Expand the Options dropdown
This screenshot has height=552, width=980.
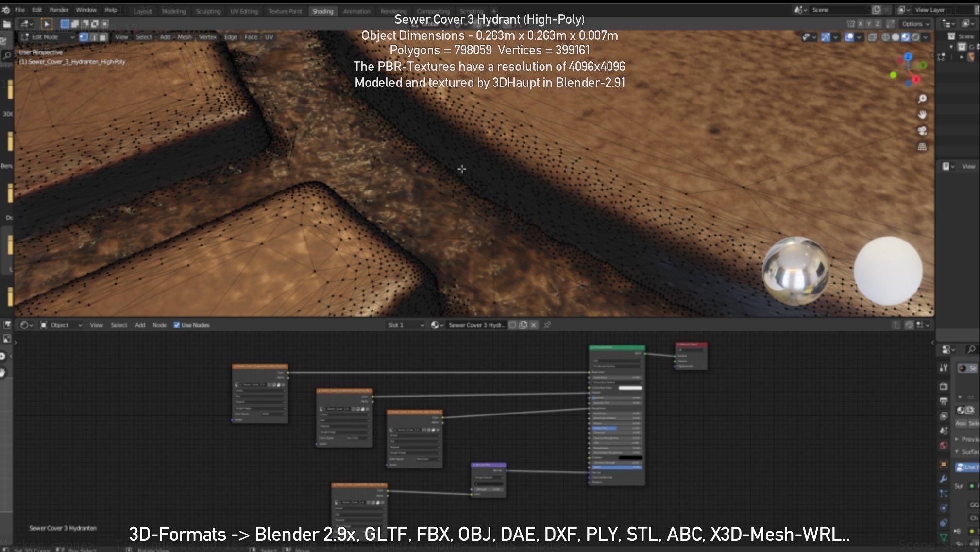coord(915,24)
